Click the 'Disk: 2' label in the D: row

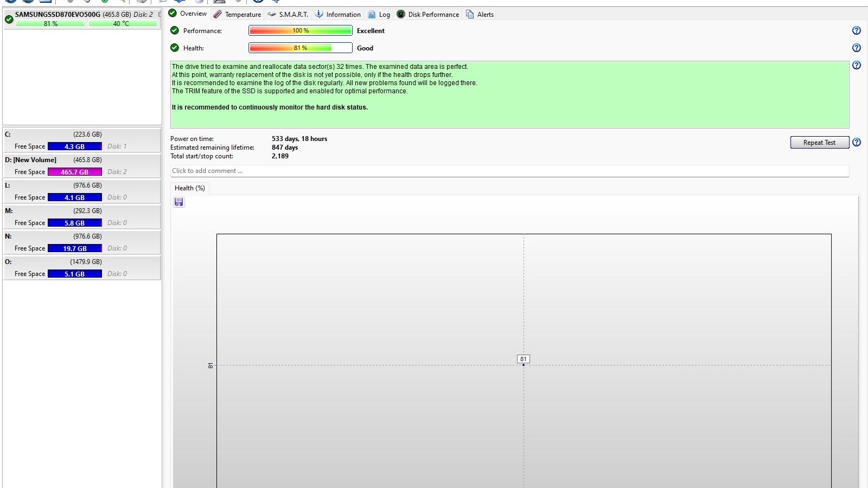(x=117, y=172)
